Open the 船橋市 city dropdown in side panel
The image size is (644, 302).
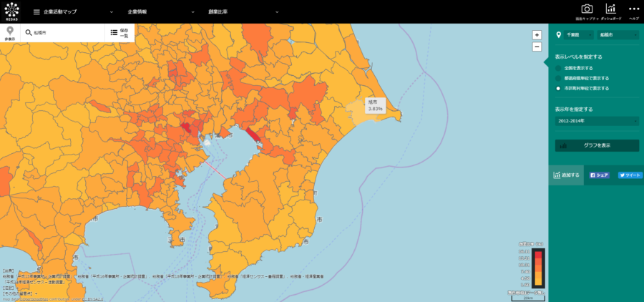click(x=618, y=34)
